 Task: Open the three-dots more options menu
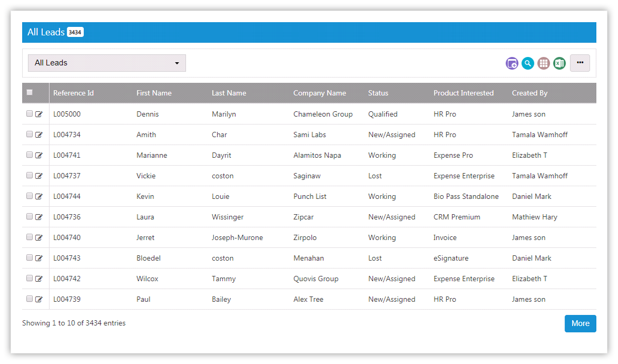pyautogui.click(x=580, y=63)
